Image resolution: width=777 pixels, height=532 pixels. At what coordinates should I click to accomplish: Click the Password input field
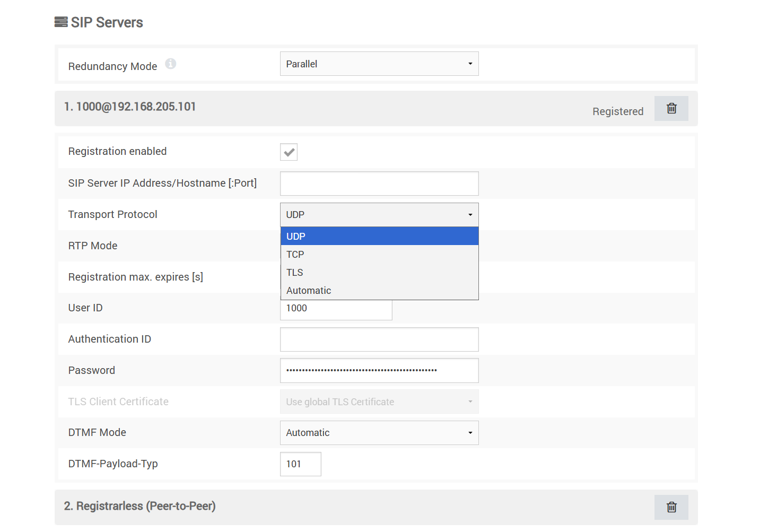(379, 370)
